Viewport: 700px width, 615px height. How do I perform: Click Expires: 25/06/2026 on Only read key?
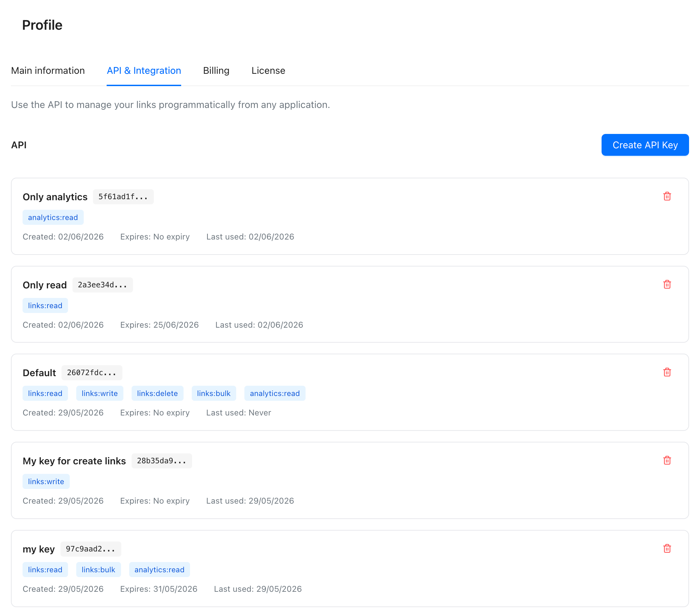click(159, 325)
